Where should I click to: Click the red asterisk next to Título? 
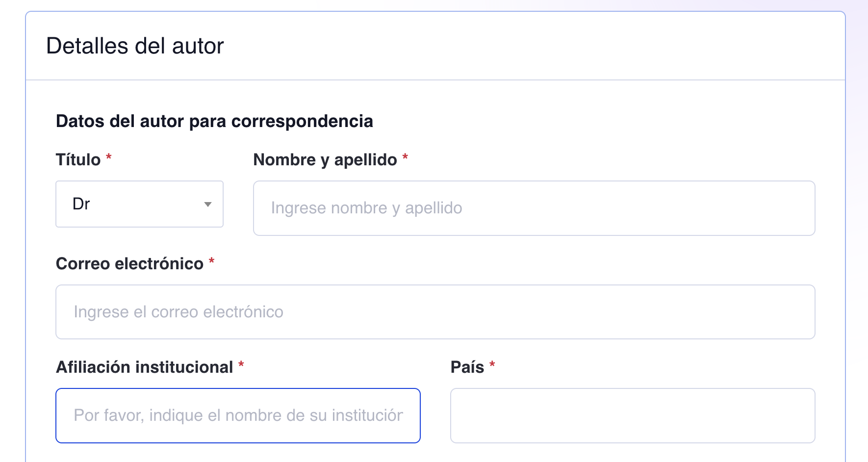coord(108,157)
